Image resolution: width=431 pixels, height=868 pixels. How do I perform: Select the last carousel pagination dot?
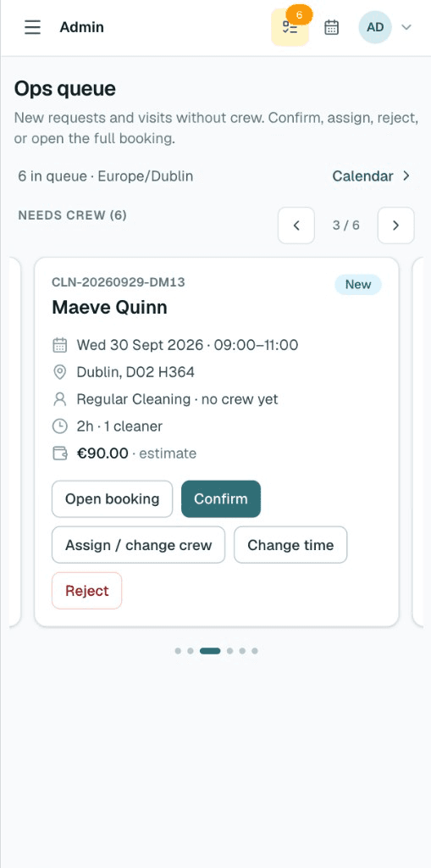[255, 651]
